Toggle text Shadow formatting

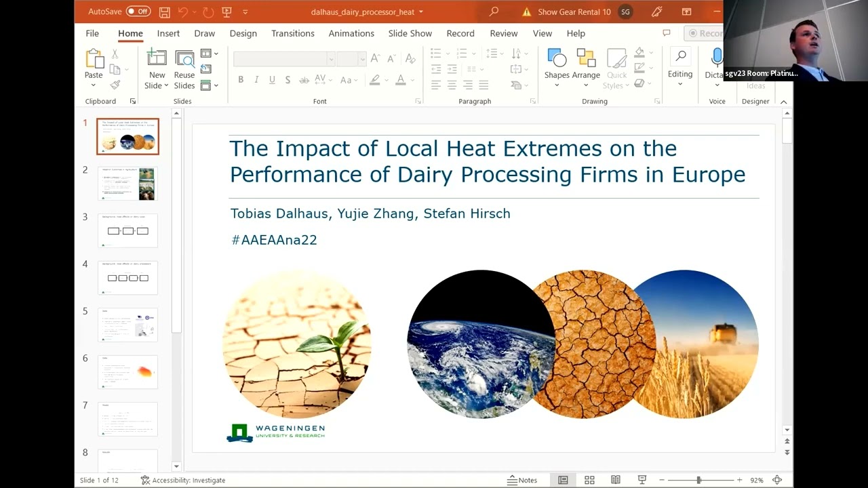(x=288, y=80)
